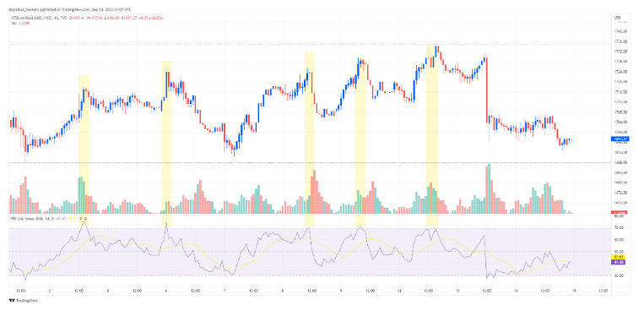Click the '14' date label on time axis
The width and height of the screenshot is (644, 316).
pos(516,291)
